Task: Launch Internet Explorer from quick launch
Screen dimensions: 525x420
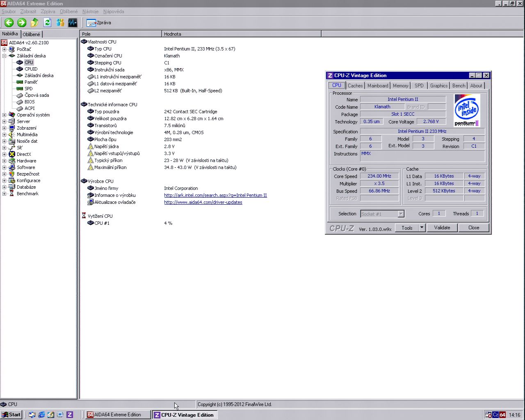Action: point(41,415)
